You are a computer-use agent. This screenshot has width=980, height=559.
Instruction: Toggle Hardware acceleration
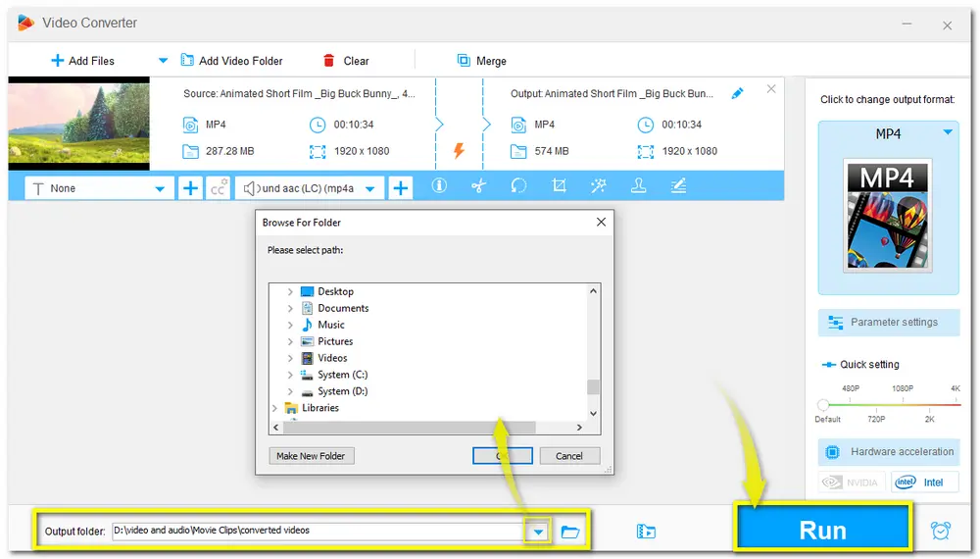click(889, 451)
